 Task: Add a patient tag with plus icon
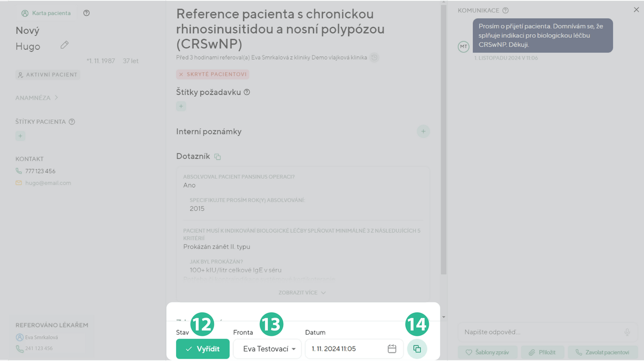click(x=20, y=136)
